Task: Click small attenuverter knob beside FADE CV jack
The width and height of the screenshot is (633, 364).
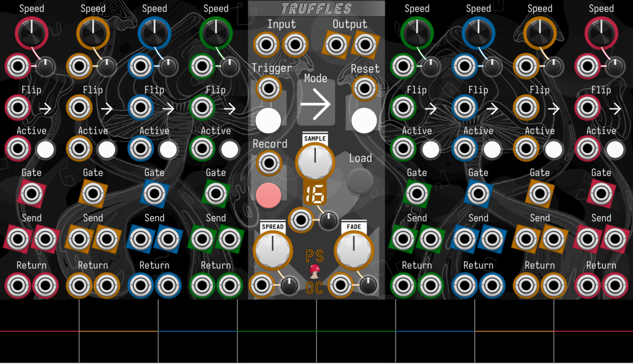Action: click(368, 286)
